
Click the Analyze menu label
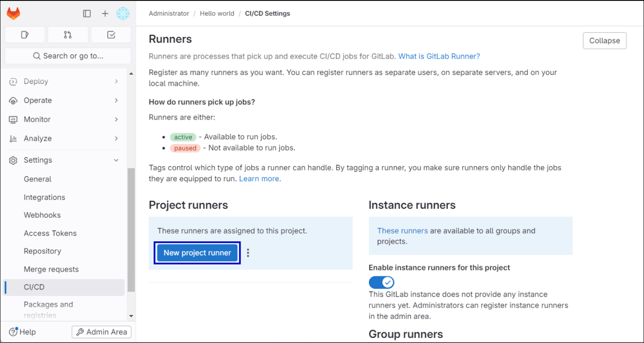(38, 138)
